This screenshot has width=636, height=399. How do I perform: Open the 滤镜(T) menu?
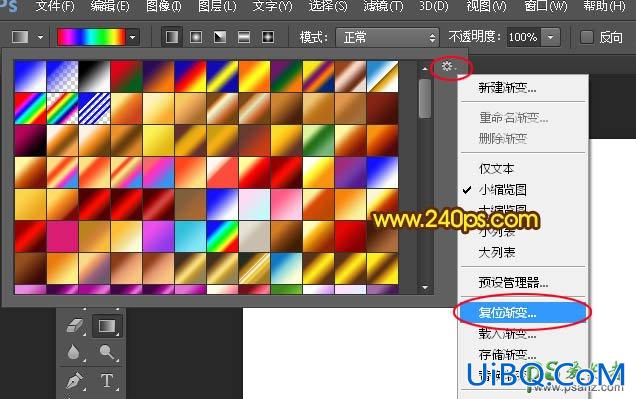point(383,6)
